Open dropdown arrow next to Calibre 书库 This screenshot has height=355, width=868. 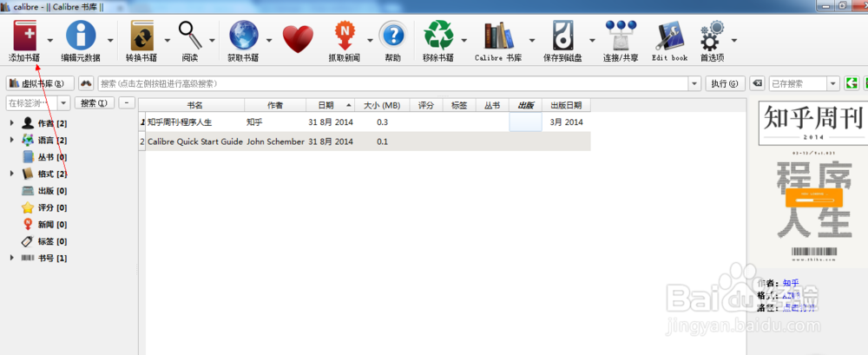532,40
